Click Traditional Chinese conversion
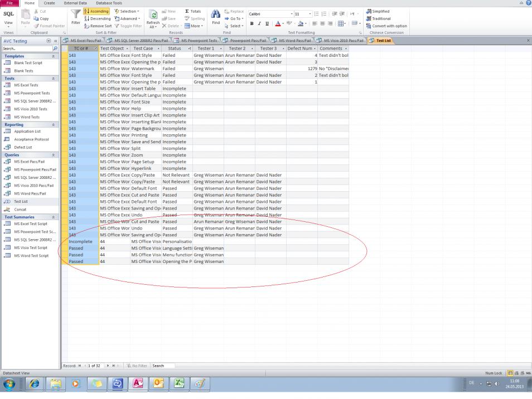532x399 pixels. (378, 18)
